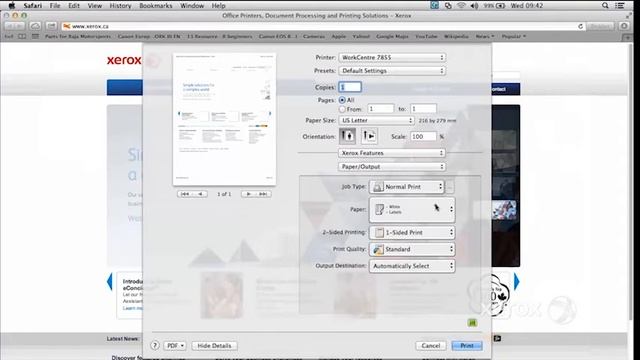Open the PDF dropdown button
640x360 pixels.
(x=175, y=346)
